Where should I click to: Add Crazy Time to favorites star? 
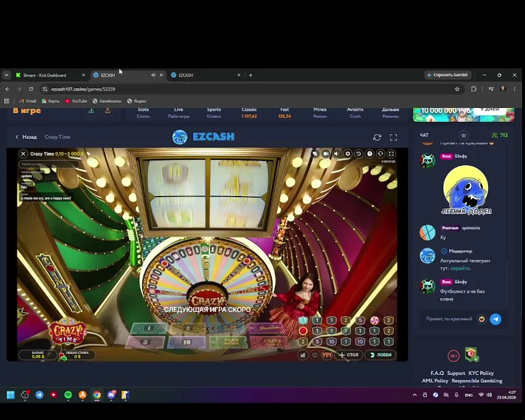click(x=89, y=154)
